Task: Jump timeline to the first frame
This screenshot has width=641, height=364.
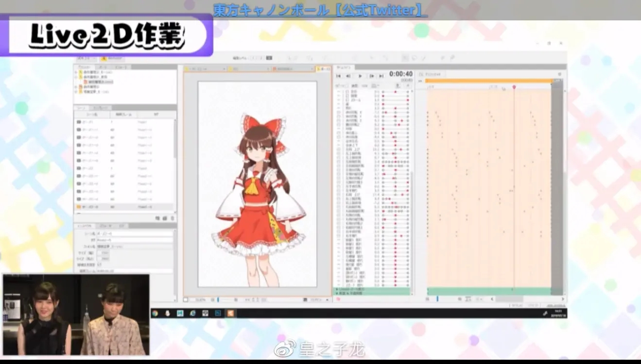Action: [x=339, y=76]
